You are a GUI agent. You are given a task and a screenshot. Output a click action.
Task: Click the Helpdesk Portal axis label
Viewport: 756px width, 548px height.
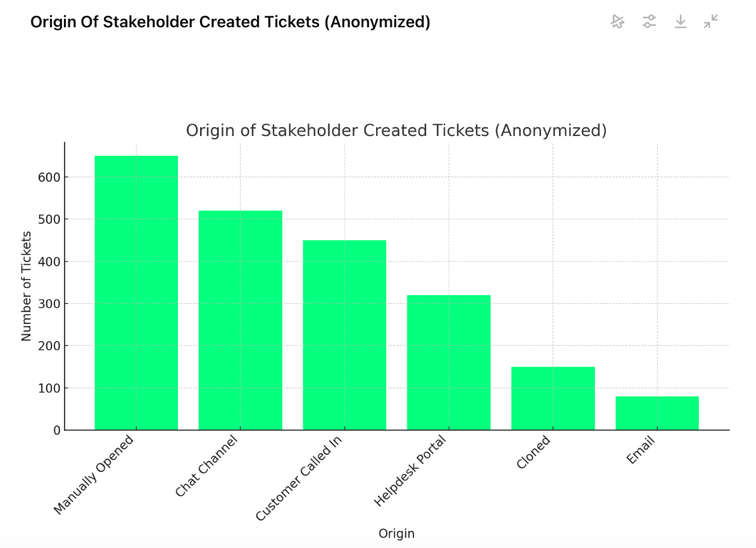coord(411,471)
